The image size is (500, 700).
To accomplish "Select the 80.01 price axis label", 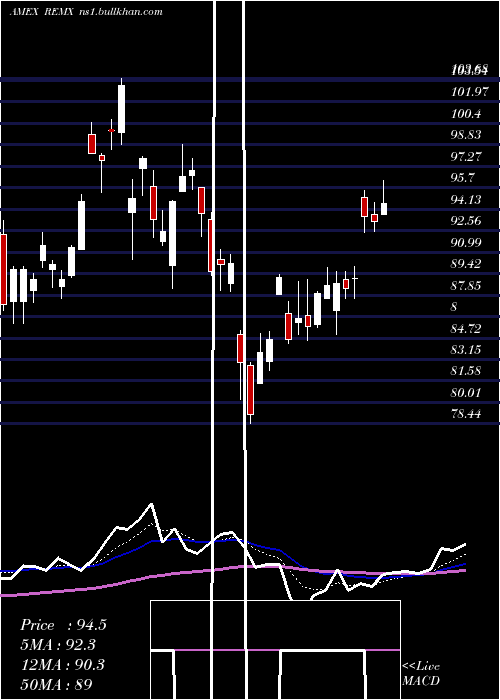I will [467, 393].
